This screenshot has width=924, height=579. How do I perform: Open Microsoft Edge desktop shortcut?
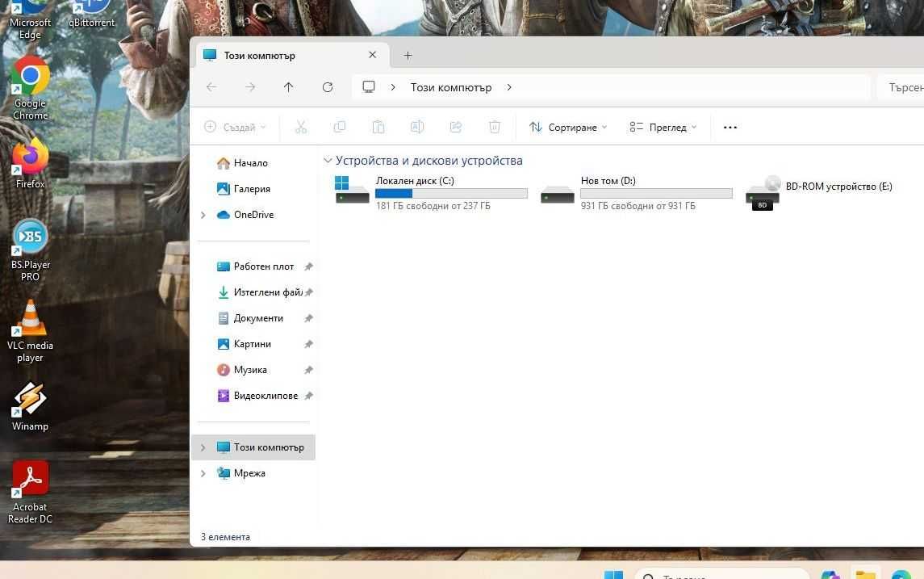[x=30, y=21]
